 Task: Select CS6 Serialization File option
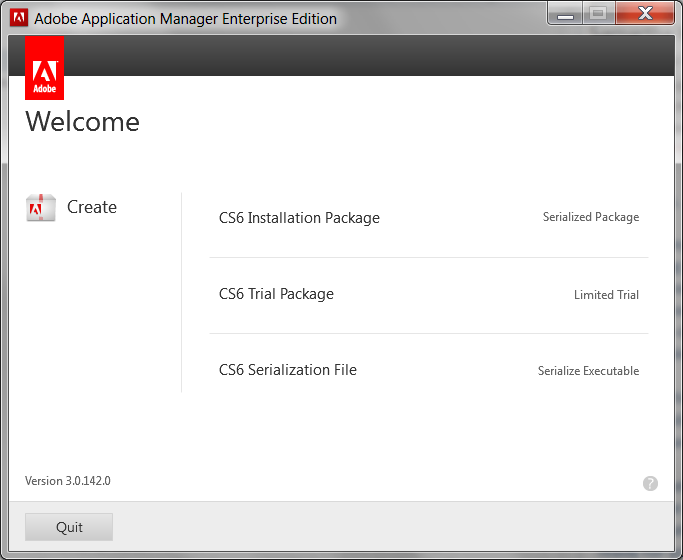[287, 370]
